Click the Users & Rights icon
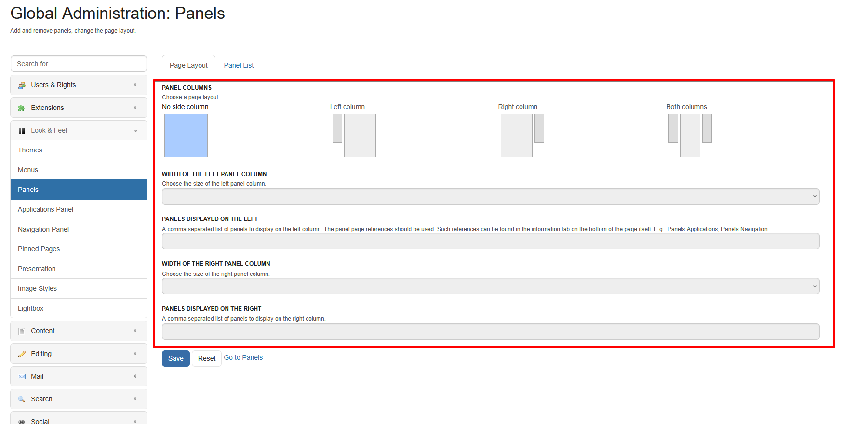The width and height of the screenshot is (868, 424). coord(22,85)
